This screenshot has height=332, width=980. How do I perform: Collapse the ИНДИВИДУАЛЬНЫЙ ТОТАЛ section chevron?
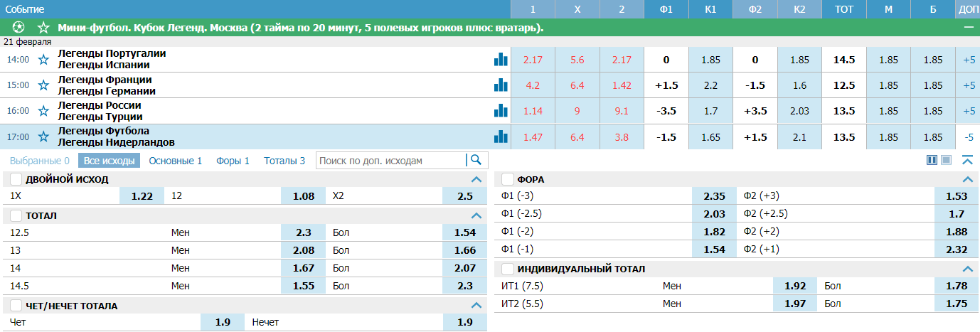click(967, 269)
